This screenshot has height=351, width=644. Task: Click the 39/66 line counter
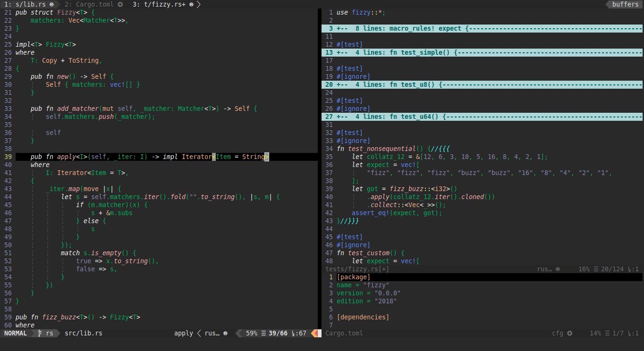click(278, 333)
